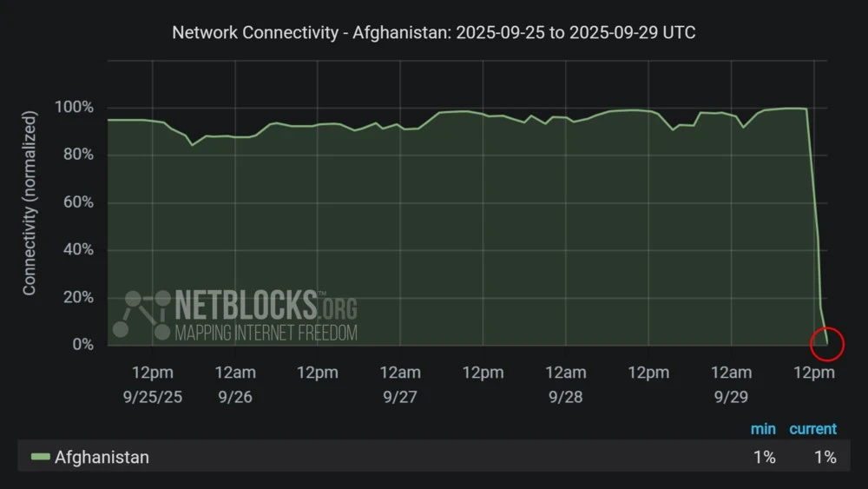Click the NetBlocks network graph logo icon
868x489 pixels.
[x=141, y=314]
